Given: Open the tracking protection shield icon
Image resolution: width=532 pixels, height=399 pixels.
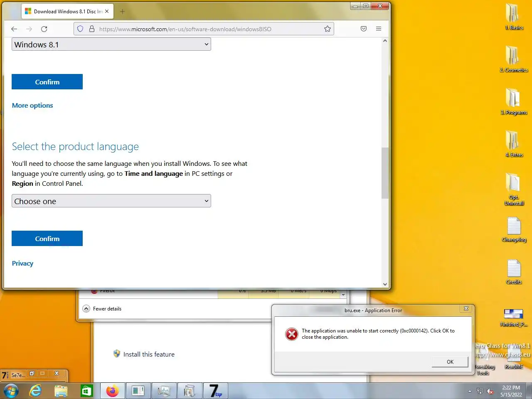Looking at the screenshot, I should [80, 29].
